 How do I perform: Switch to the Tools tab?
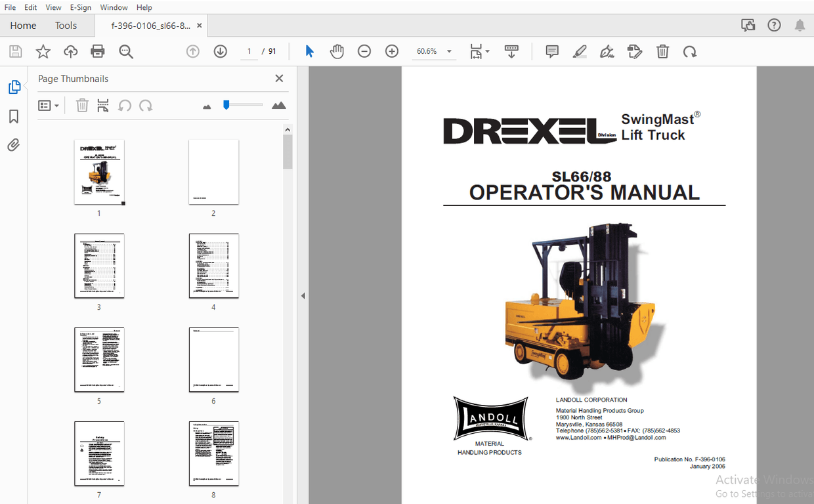(x=66, y=26)
